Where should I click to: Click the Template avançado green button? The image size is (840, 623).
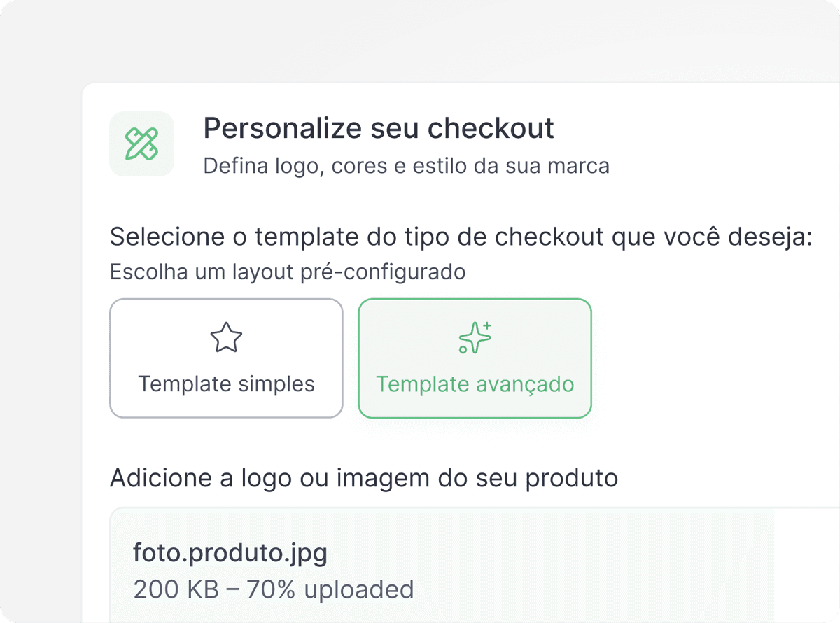pos(475,384)
